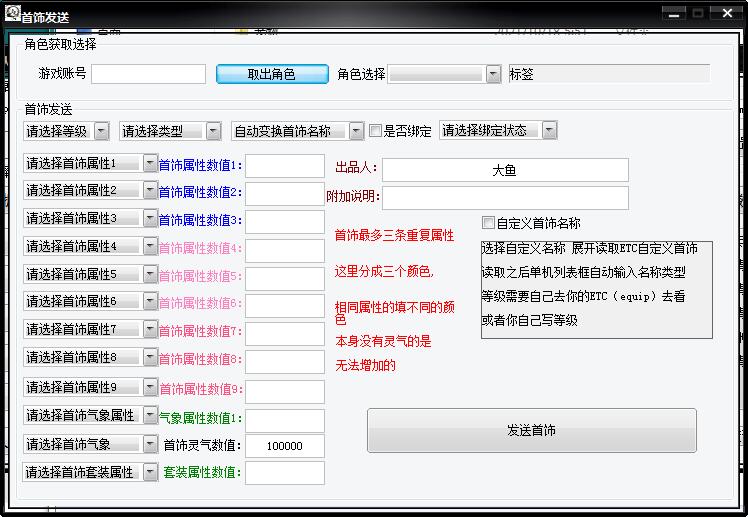The image size is (748, 517).
Task: Expand the 请选择首饰套装属性 dropdown
Action: (x=90, y=472)
